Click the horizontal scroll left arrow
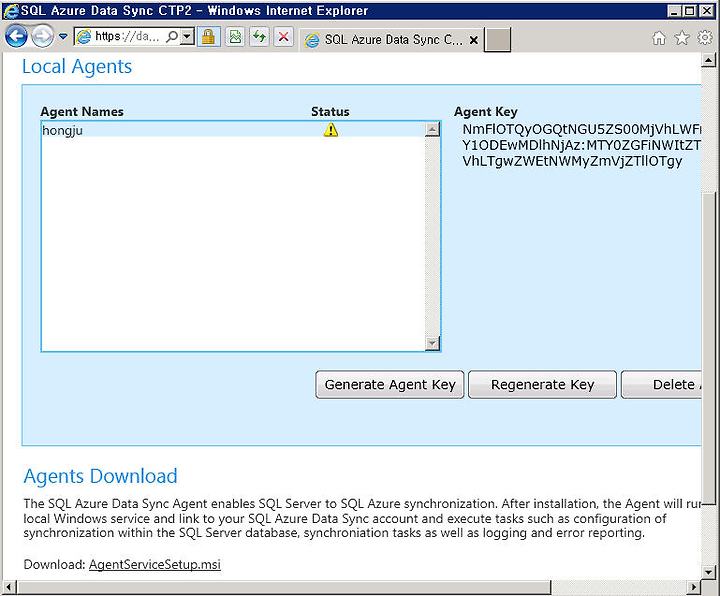Screen dimensions: 720x596 coord(10,587)
